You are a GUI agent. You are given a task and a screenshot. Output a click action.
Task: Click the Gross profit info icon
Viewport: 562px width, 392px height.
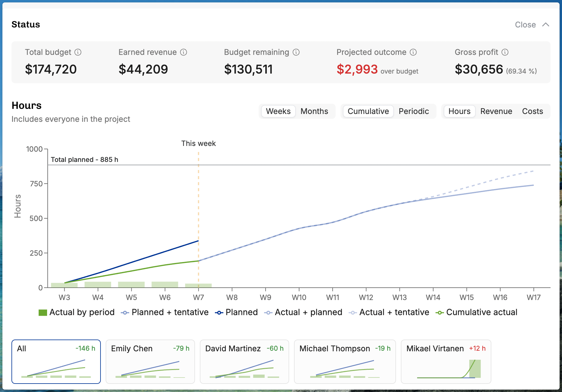coord(505,52)
